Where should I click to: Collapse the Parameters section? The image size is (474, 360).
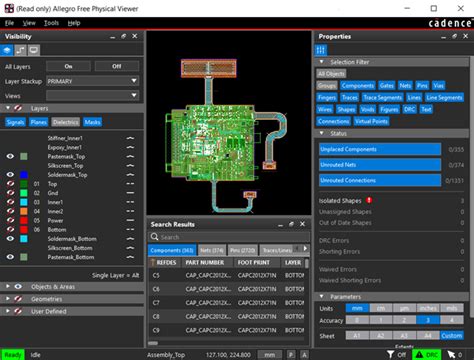[321, 296]
